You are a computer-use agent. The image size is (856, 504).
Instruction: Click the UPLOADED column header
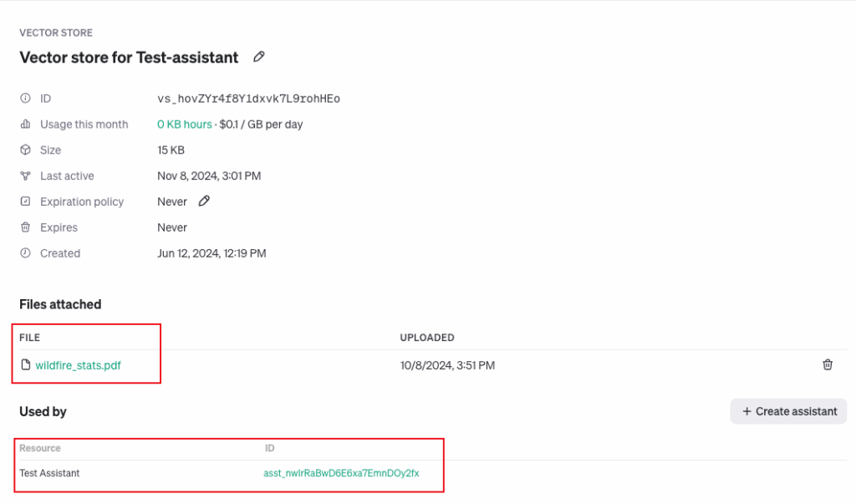pyautogui.click(x=427, y=338)
